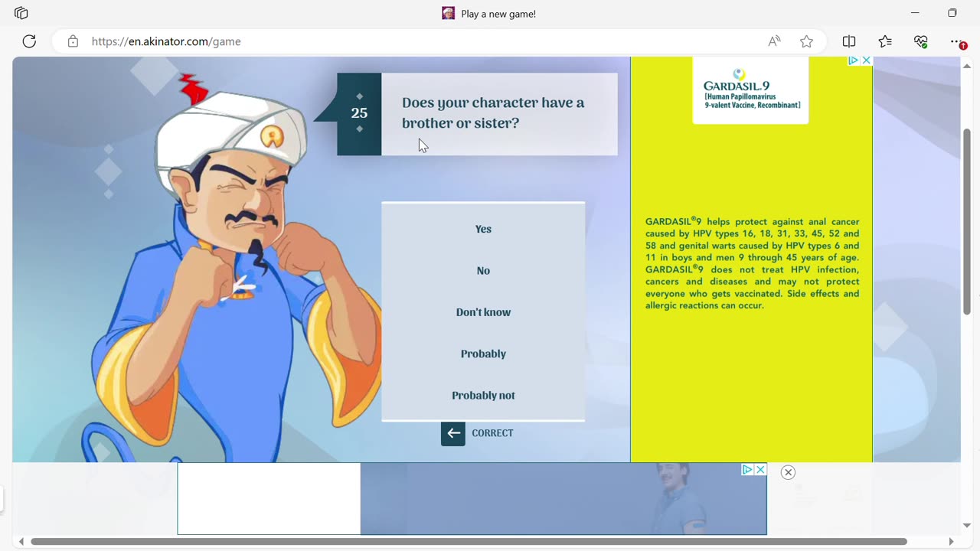Click CORRECT to fix previous answer
The width and height of the screenshot is (980, 551).
click(x=492, y=433)
